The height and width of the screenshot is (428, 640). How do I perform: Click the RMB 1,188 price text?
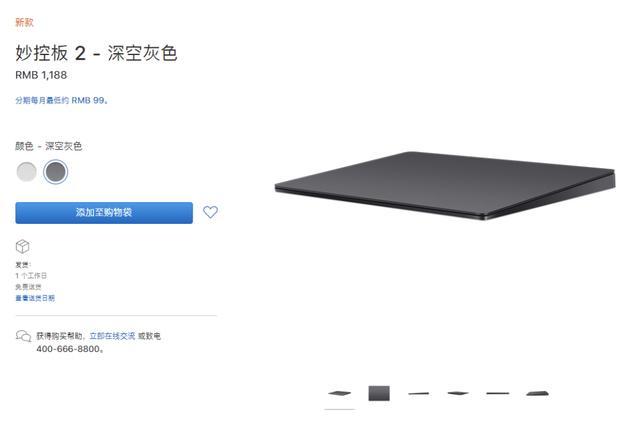41,75
